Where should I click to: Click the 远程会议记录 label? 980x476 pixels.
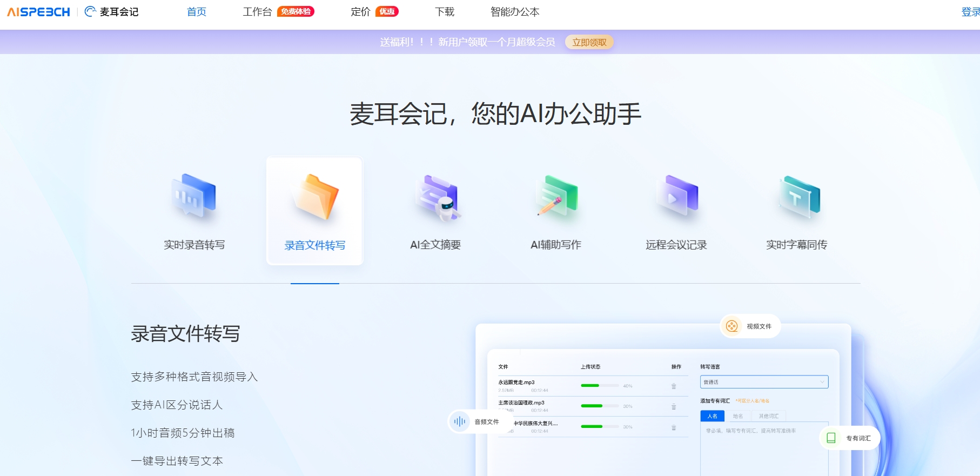coord(676,245)
